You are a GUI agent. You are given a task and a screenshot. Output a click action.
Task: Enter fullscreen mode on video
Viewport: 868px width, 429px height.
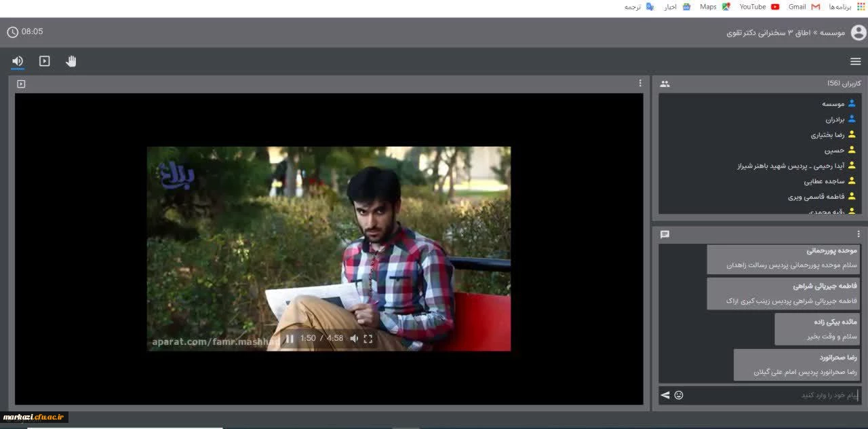pyautogui.click(x=368, y=339)
